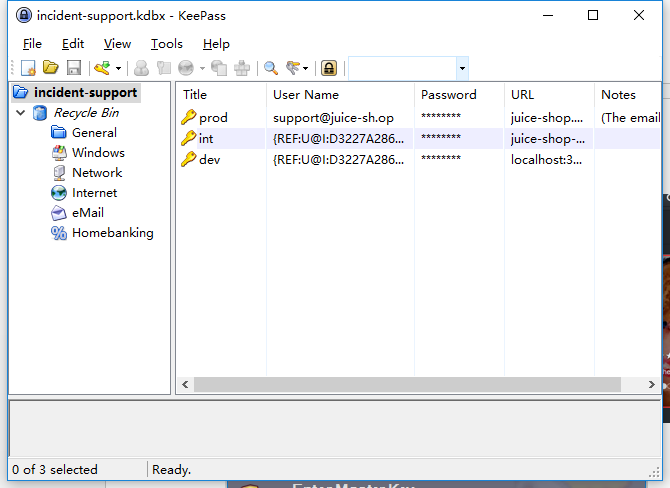Click the New database toolbar icon
Viewport: 670px width, 488px height.
(29, 68)
